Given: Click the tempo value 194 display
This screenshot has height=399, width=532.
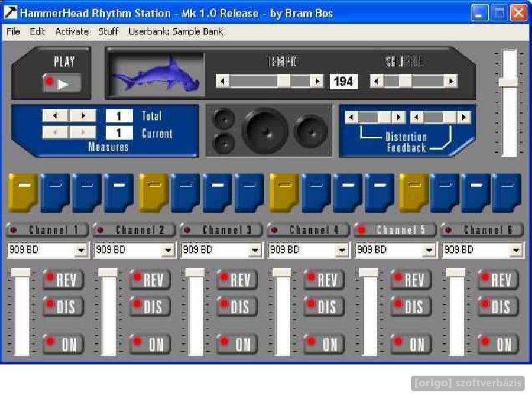Looking at the screenshot, I should click(x=343, y=81).
